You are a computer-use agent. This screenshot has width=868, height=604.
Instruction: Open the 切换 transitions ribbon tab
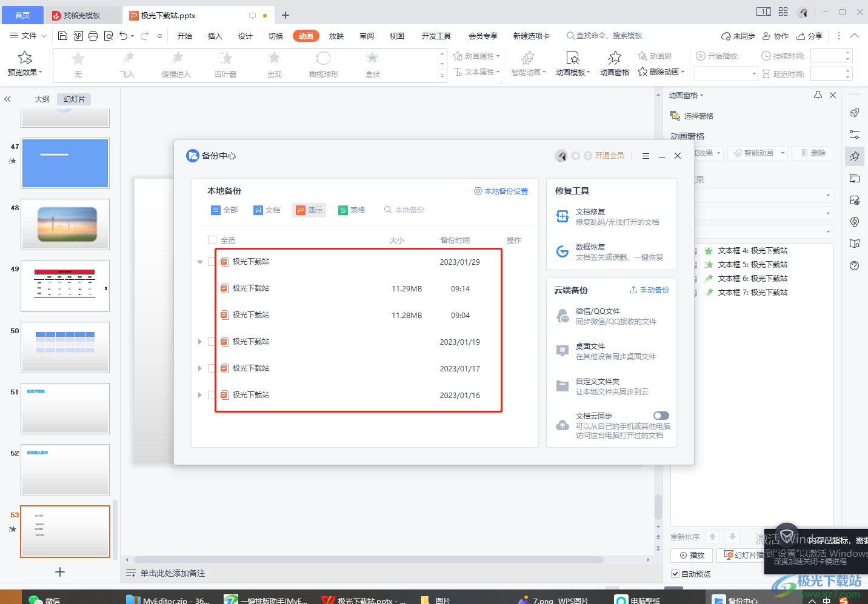[x=276, y=36]
